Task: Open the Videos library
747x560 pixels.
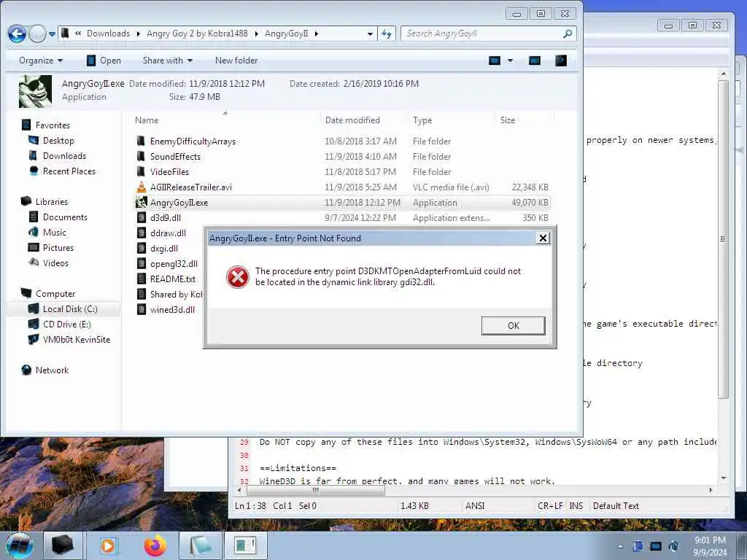Action: pyautogui.click(x=55, y=262)
